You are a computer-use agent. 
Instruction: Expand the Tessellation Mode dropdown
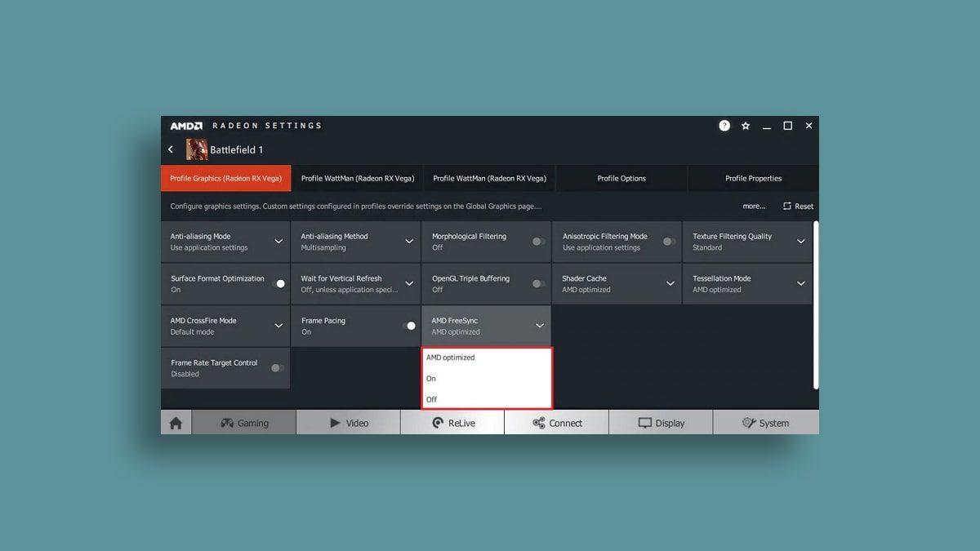[800, 284]
